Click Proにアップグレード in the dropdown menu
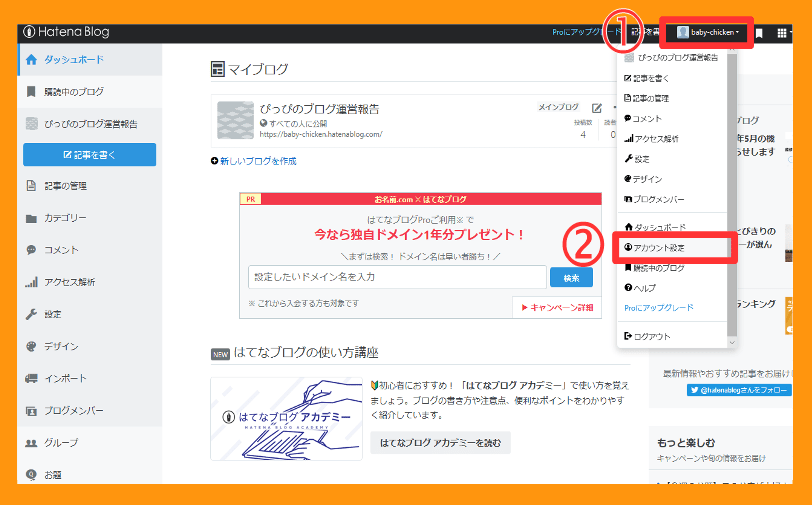Screen dimensions: 812x505 point(659,308)
